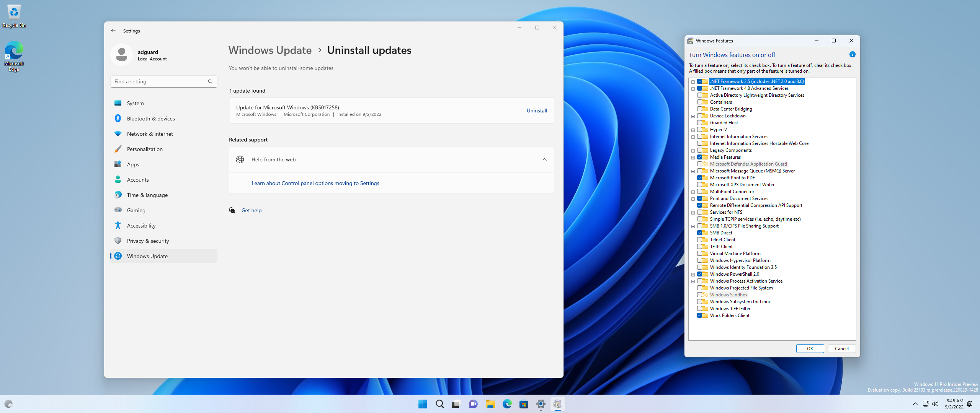980x413 pixels.
Task: Go back to Windows Update breadcrumb
Action: coord(270,50)
